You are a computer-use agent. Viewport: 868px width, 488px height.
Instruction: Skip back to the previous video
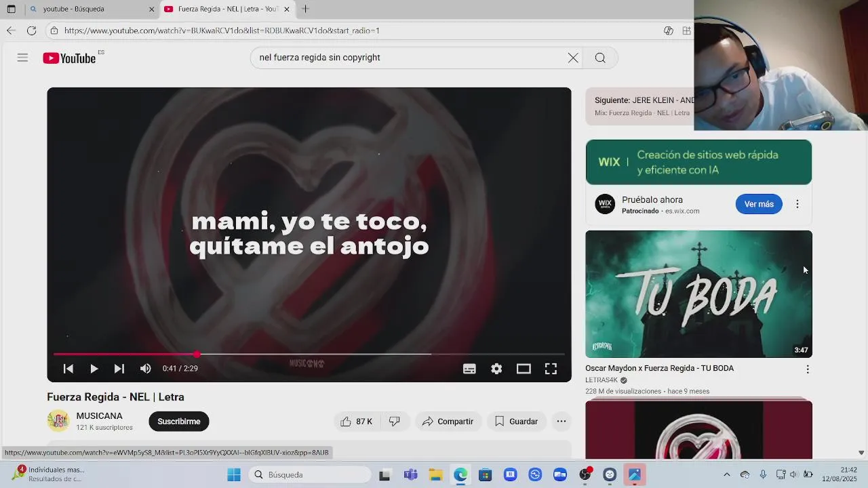(x=68, y=368)
